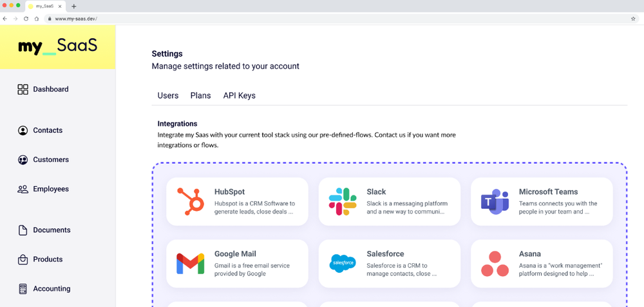Click HubSpot description 'generate leads, close deals'
The height and width of the screenshot is (307, 644).
point(253,212)
